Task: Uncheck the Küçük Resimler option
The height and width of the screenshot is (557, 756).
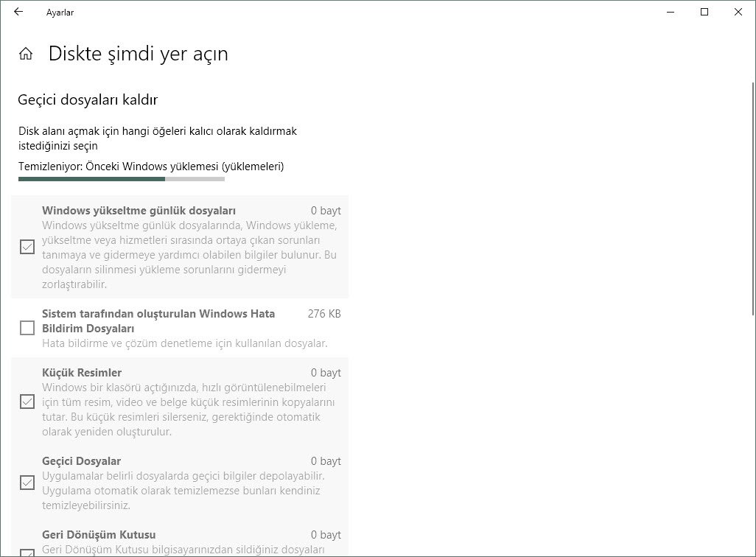Action: pyautogui.click(x=27, y=402)
